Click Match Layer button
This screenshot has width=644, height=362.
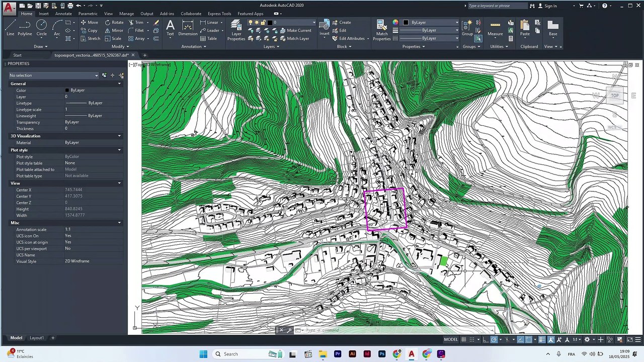[294, 39]
